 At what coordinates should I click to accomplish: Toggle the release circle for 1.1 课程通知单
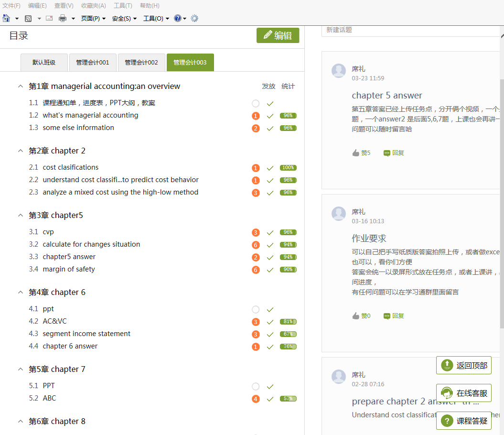click(256, 104)
